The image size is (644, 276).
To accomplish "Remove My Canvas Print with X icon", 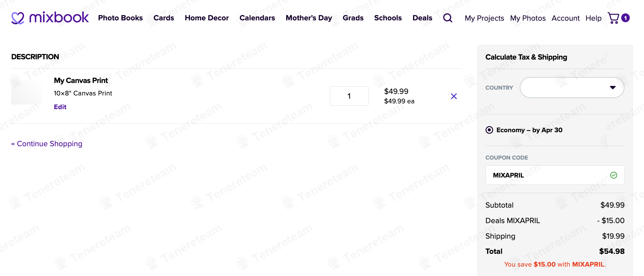I will 454,96.
